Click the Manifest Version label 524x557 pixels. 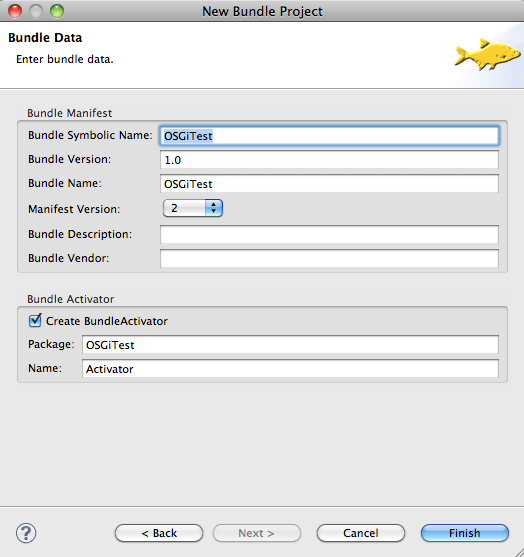74,209
